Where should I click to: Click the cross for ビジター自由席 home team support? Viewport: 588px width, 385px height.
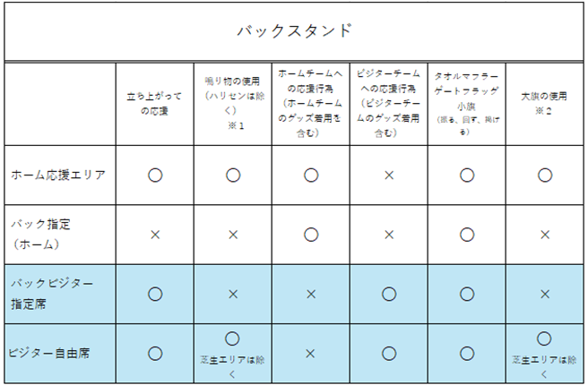coord(310,353)
